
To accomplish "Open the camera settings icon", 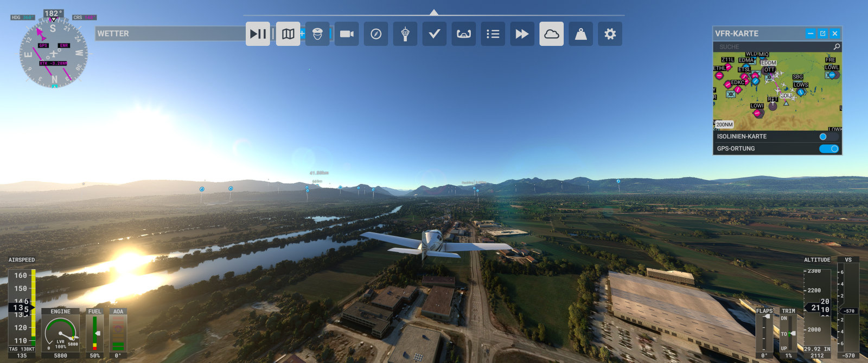I will 347,34.
